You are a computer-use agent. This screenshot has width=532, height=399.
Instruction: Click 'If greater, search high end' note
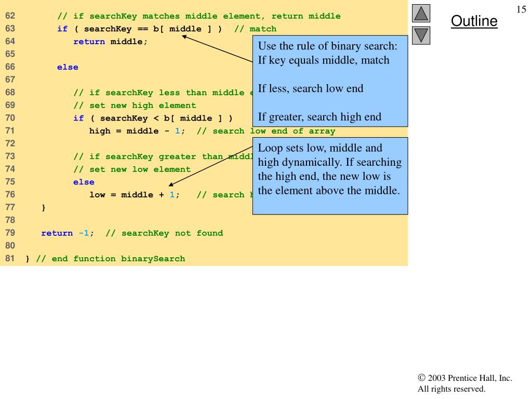(x=320, y=117)
